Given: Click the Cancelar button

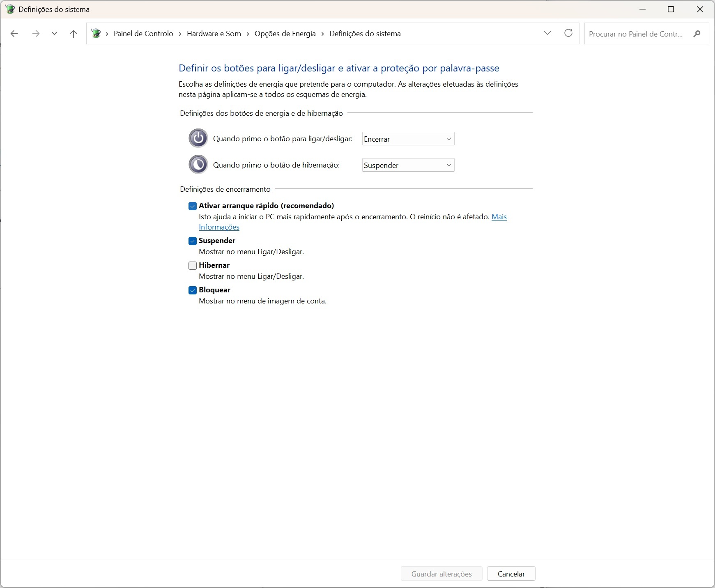Looking at the screenshot, I should 511,574.
